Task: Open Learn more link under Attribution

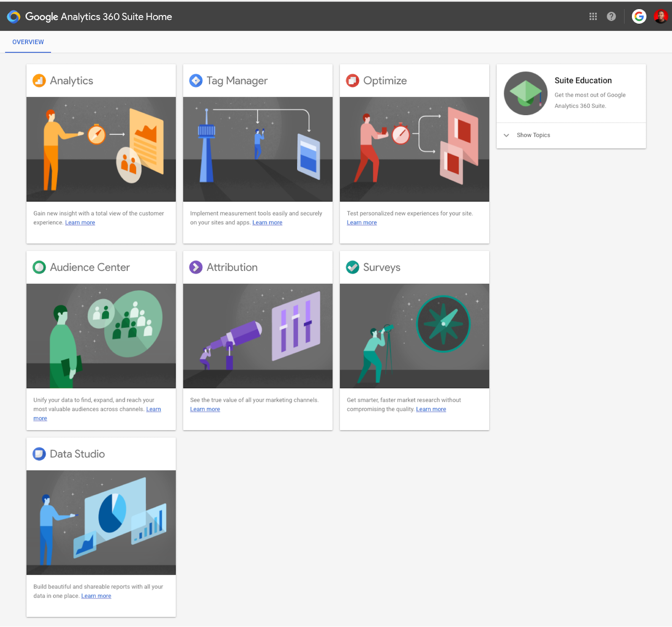Action: click(205, 409)
